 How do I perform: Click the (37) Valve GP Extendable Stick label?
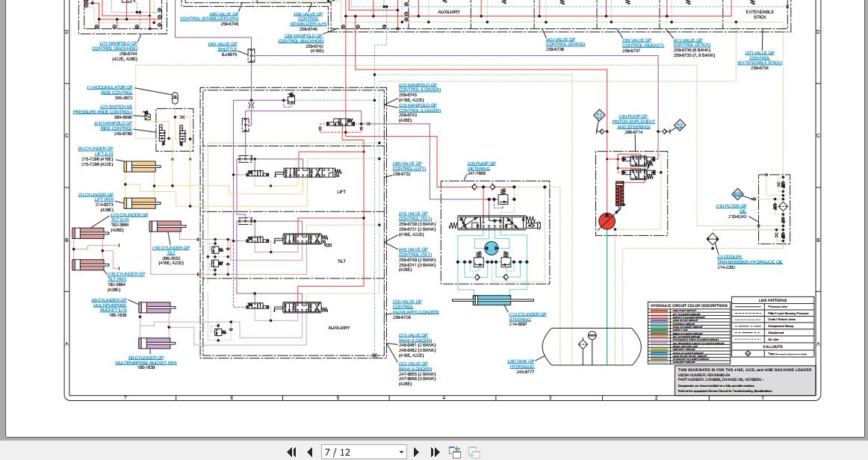coord(759,57)
